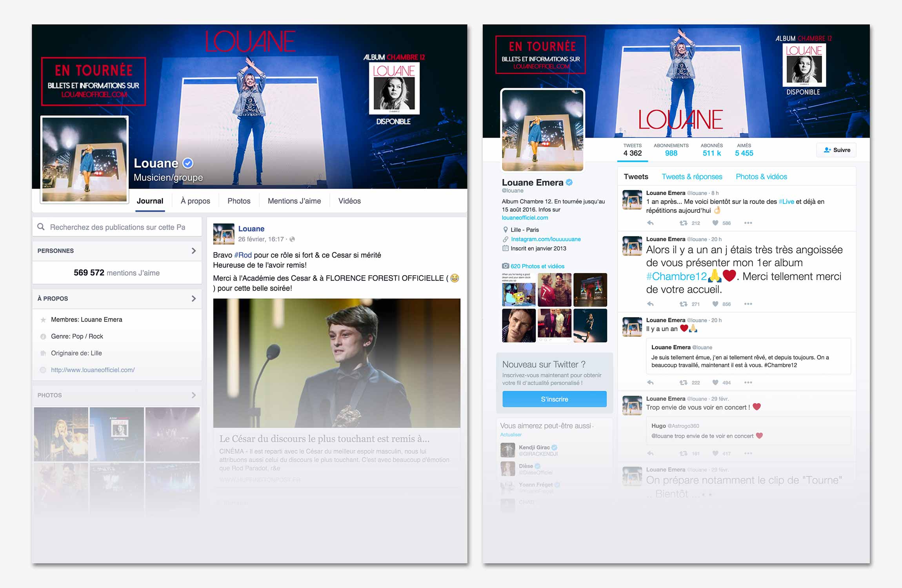
Task: Open the louaneofficiel.com link in Twitter bio
Action: 525,218
